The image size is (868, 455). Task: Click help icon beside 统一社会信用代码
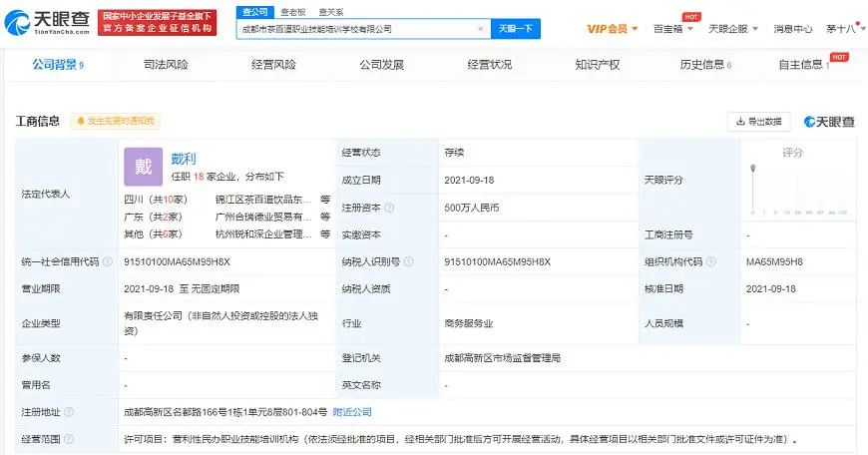(108, 261)
